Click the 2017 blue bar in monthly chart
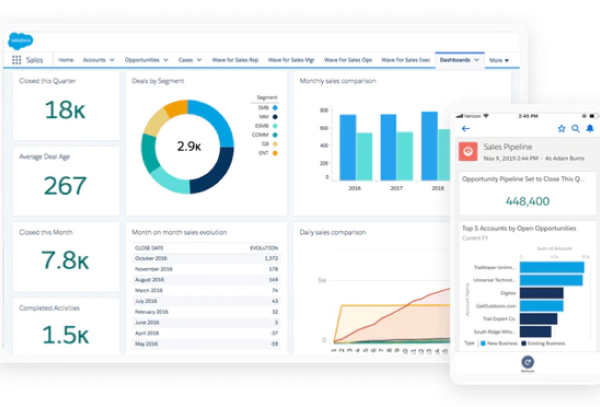600x407 pixels. (388, 147)
